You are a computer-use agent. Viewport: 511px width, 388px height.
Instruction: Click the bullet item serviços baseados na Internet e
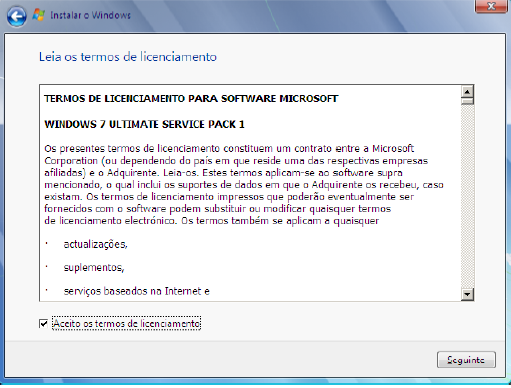[136, 291]
